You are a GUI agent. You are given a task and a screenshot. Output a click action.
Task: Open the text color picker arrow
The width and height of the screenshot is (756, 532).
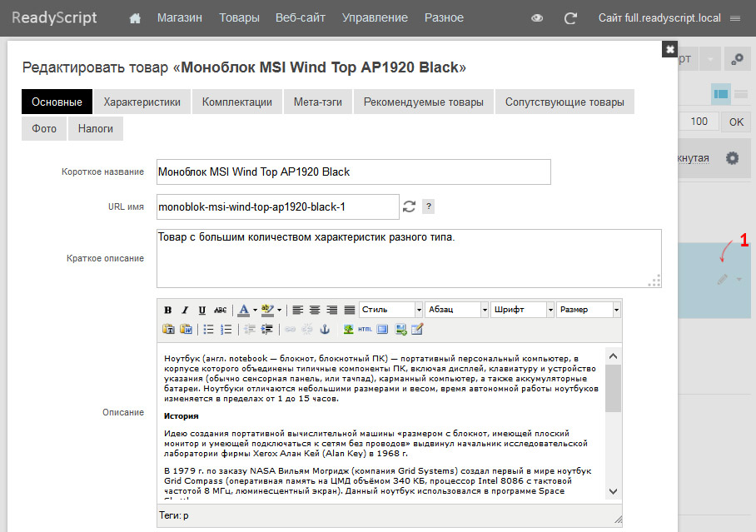pos(255,310)
